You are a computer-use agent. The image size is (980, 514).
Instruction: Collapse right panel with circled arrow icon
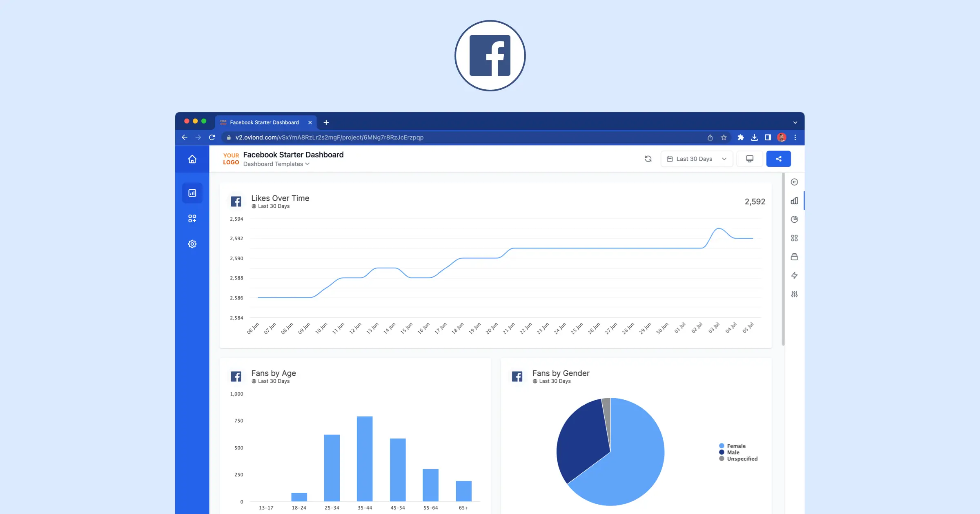point(794,182)
